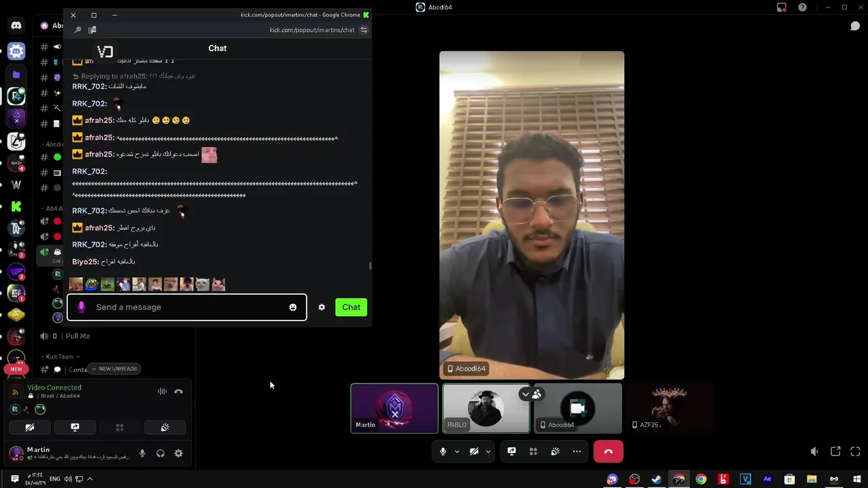868x488 pixels.
Task: Open File Explorer from the taskbar
Action: click(x=812, y=479)
